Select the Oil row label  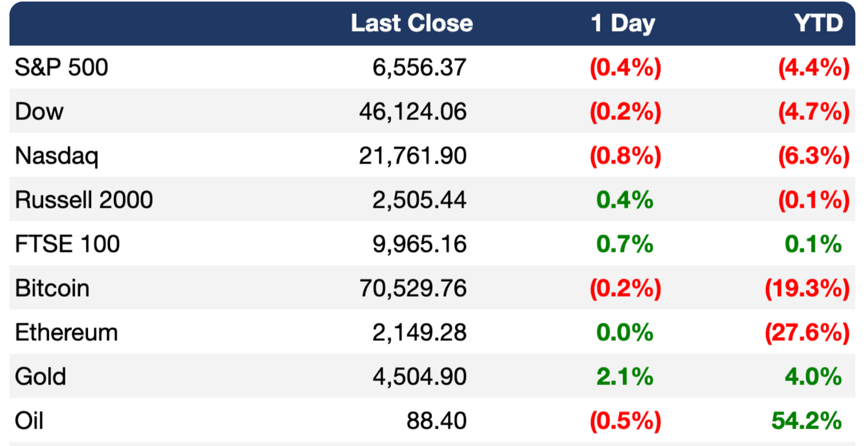pyautogui.click(x=29, y=421)
